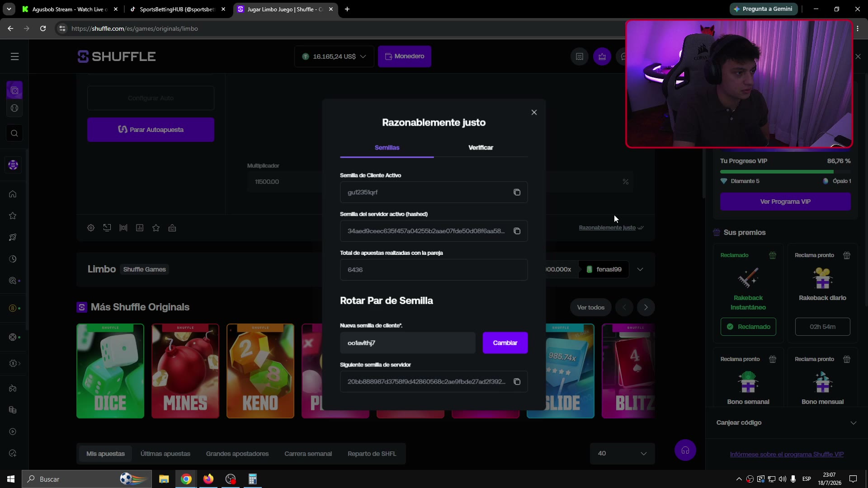868x488 pixels.
Task: Open the Dice game thumbnail
Action: [110, 371]
